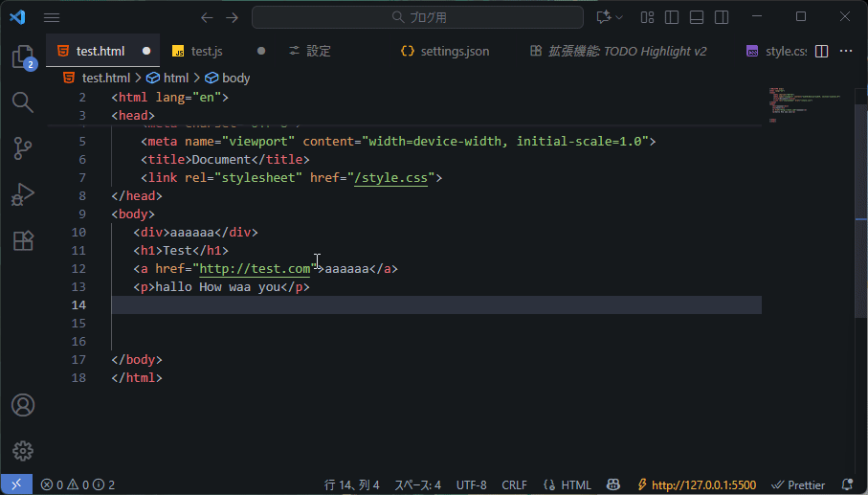Click the <title>Document</title> line

(225, 160)
